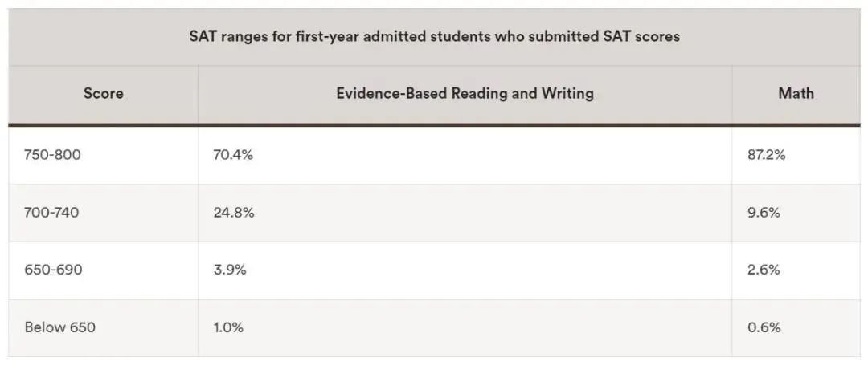Click the 87.2% math cell
The width and height of the screenshot is (868, 366).
(766, 155)
